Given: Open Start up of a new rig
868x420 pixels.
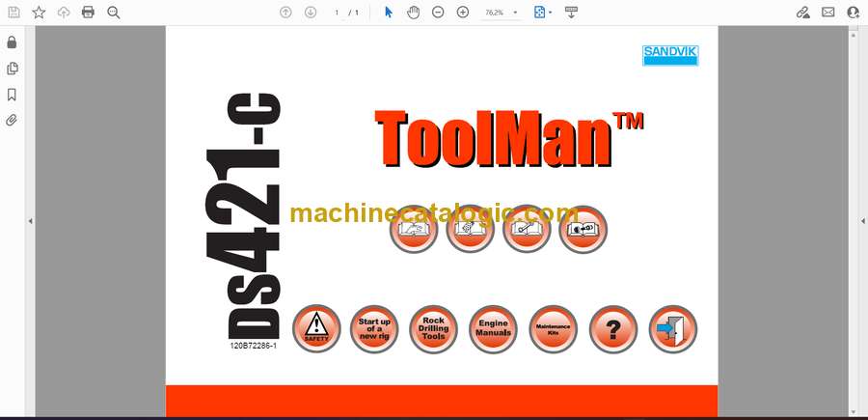Looking at the screenshot, I should coord(374,329).
